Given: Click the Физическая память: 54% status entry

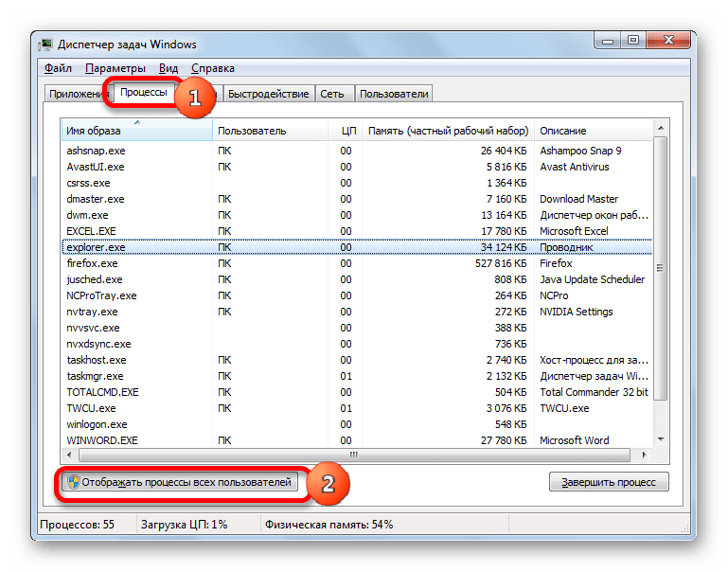Looking at the screenshot, I should tap(329, 525).
